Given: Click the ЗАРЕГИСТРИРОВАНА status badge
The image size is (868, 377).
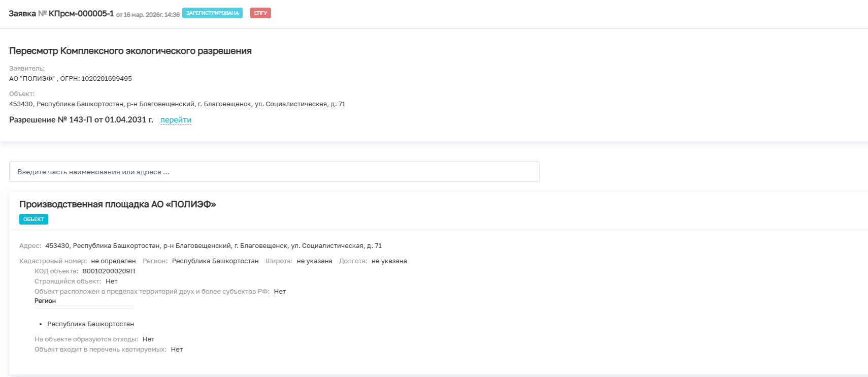Looking at the screenshot, I should coord(212,13).
